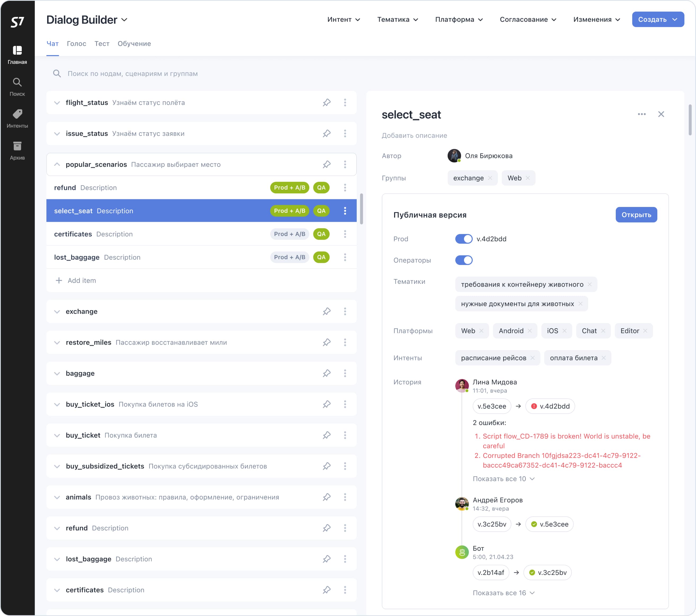Pin the baggage scenario
696x616 pixels.
pyautogui.click(x=327, y=373)
